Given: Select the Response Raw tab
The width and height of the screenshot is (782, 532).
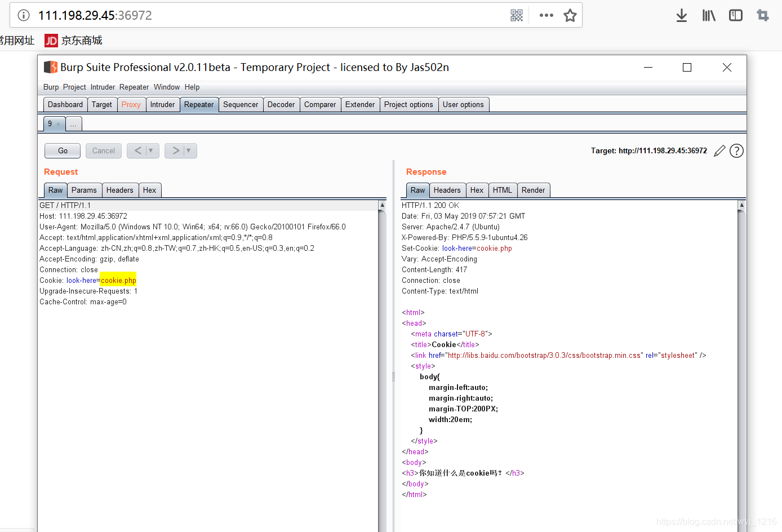Looking at the screenshot, I should click(x=417, y=190).
